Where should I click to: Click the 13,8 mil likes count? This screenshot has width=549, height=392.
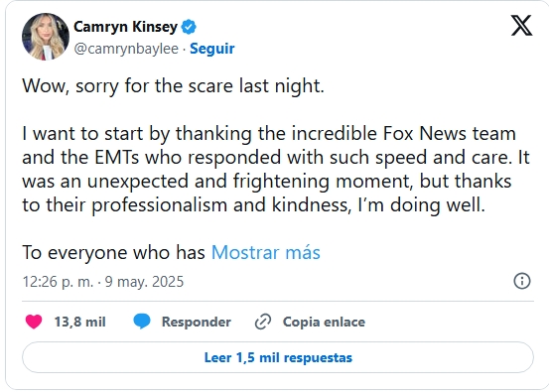[x=79, y=322]
